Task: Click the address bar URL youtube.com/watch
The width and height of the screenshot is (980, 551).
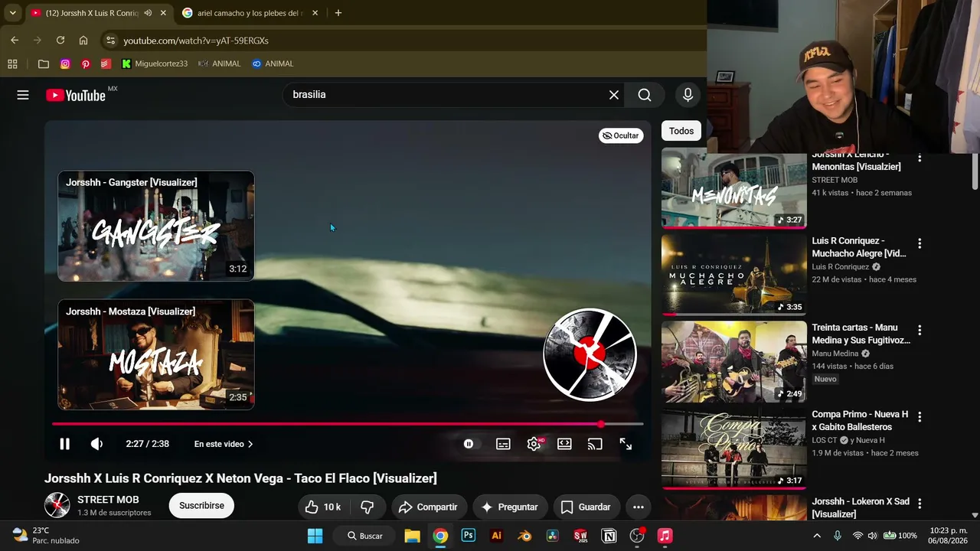Action: pyautogui.click(x=196, y=41)
